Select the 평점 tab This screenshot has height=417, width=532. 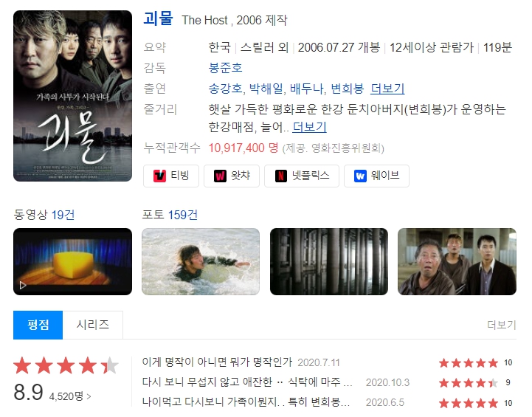pos(38,325)
